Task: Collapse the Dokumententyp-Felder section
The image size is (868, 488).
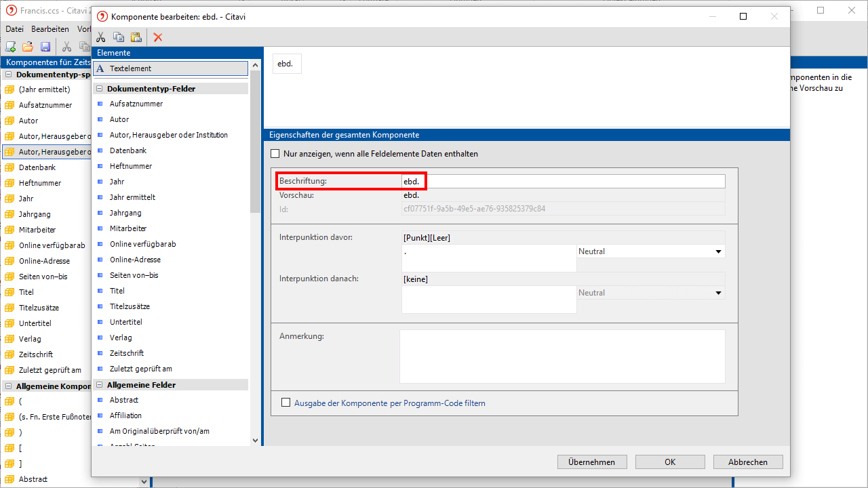Action: click(99, 89)
